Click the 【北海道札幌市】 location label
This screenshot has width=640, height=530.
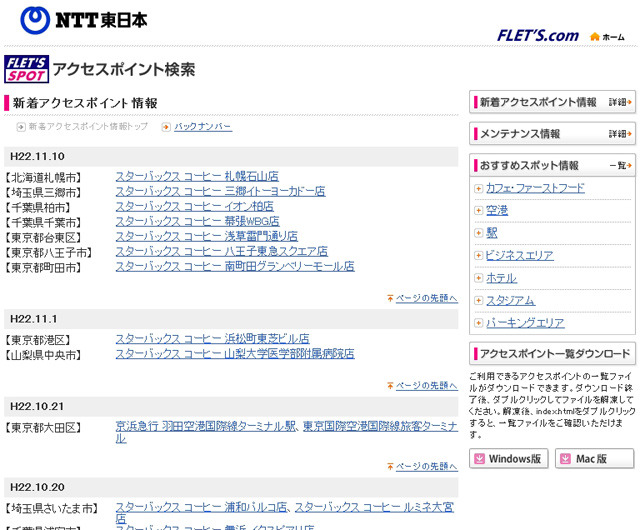click(x=43, y=178)
